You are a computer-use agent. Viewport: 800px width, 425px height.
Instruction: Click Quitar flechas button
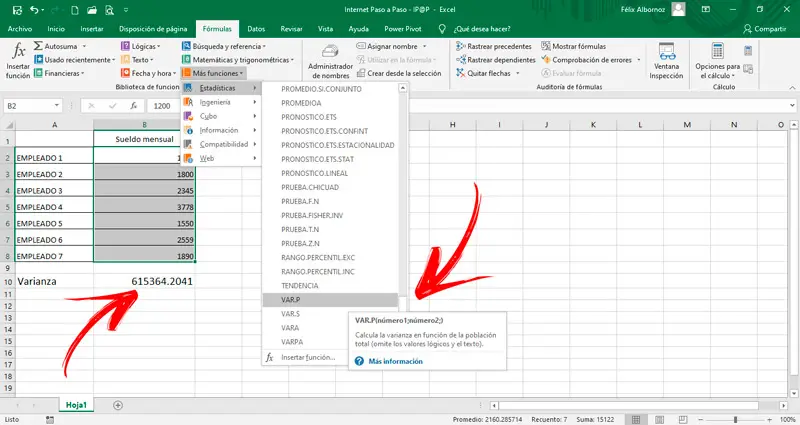(x=486, y=73)
